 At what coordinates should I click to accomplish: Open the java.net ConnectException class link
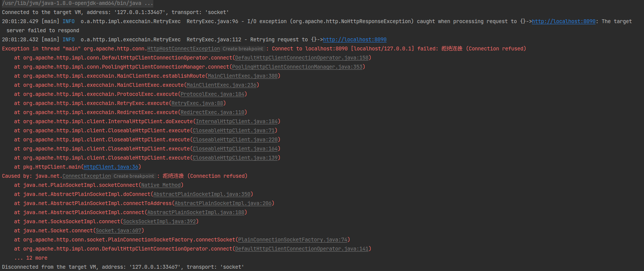(87, 176)
